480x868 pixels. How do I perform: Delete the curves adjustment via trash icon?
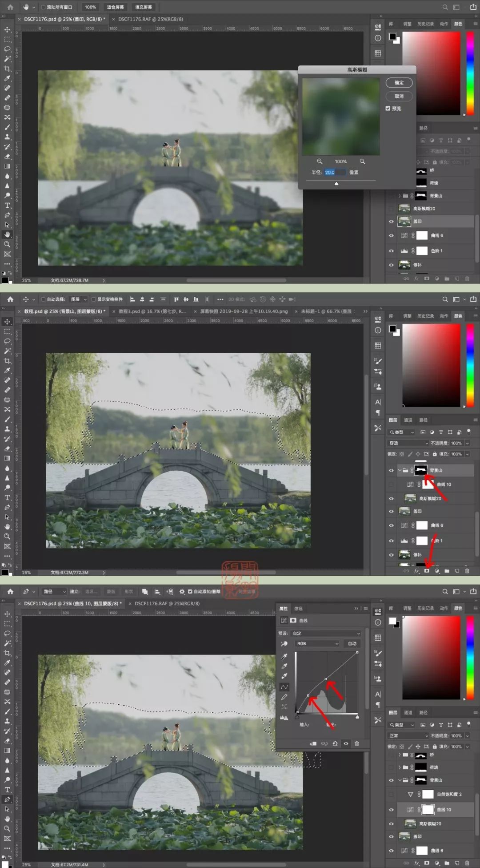[x=356, y=743]
